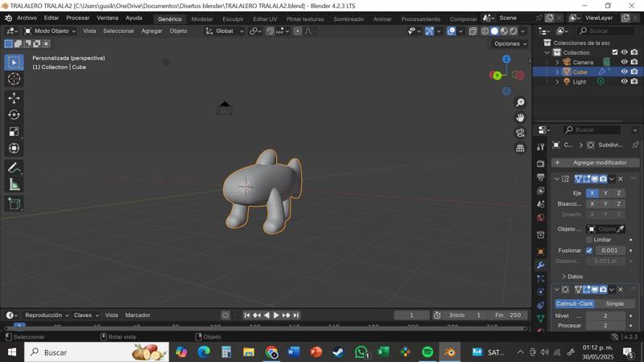
Task: Hide the Cube object in outliner
Action: (x=624, y=72)
